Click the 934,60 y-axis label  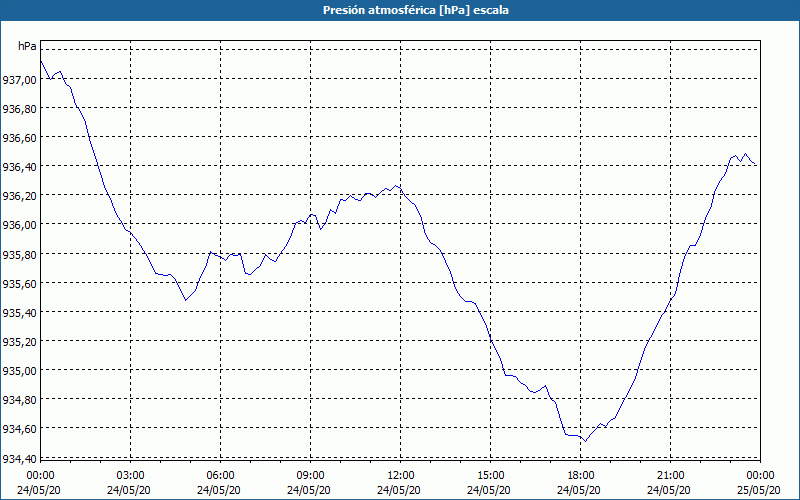tap(19, 429)
